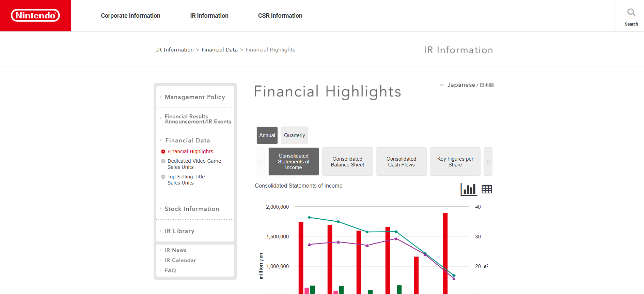Select the Annual tab

click(x=267, y=135)
